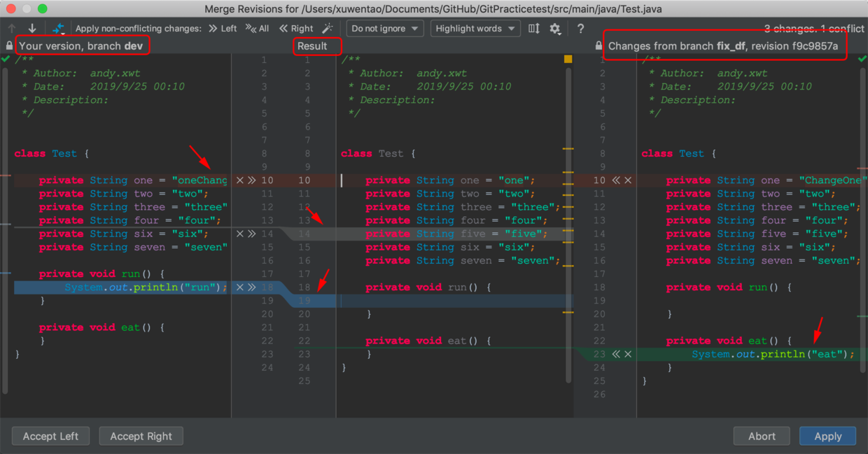Click 'Changes from branch fix_df' header
The height and width of the screenshot is (454, 868).
click(x=723, y=46)
